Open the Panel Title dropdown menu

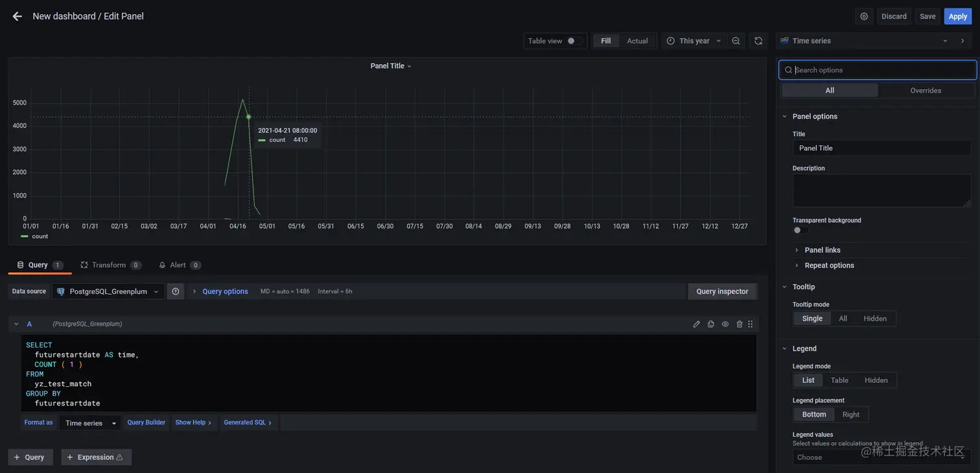tap(391, 66)
